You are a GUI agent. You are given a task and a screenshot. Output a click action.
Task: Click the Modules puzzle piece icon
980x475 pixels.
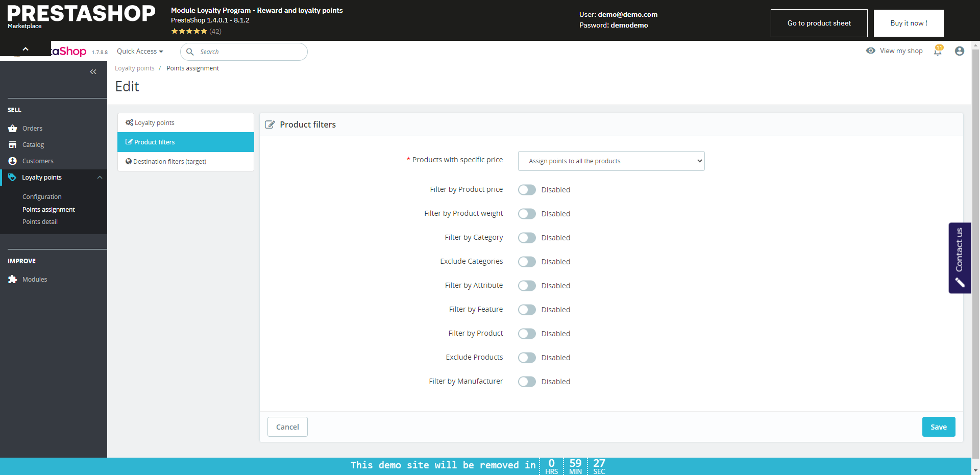[13, 280]
